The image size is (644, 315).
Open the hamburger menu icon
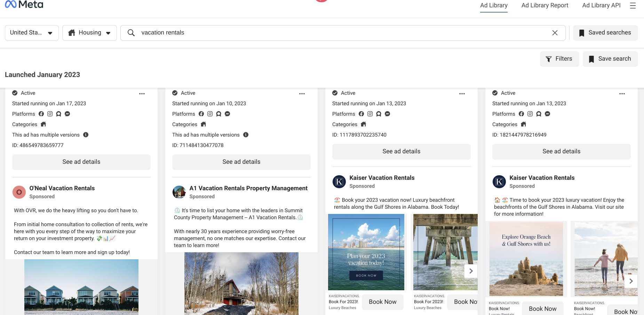pos(633,6)
